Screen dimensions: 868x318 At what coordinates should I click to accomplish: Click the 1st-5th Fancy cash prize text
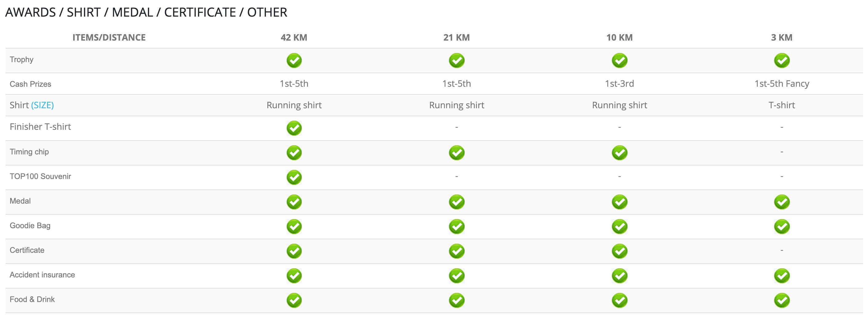(x=782, y=84)
